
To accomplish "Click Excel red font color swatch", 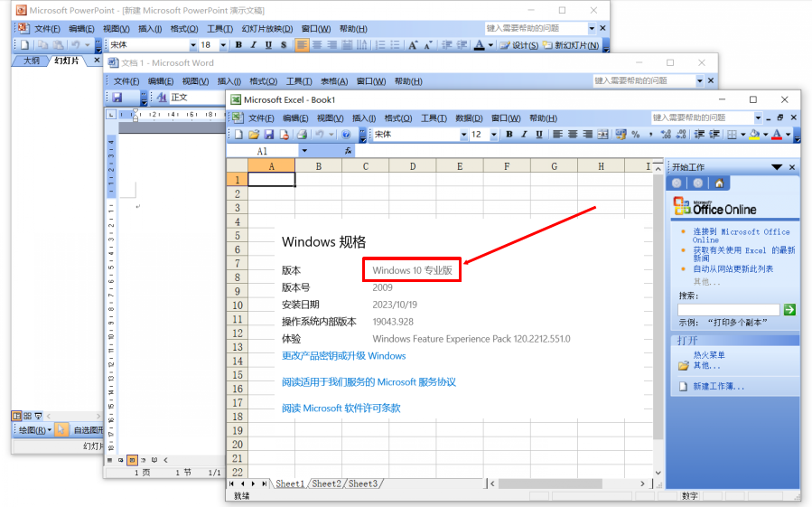I will [777, 135].
